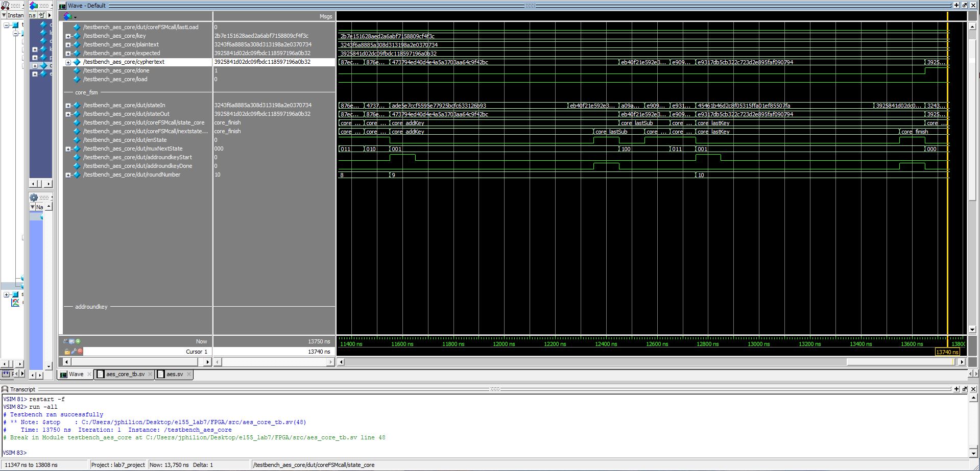
Task: Click the Objects panel Name column header
Action: (40, 207)
